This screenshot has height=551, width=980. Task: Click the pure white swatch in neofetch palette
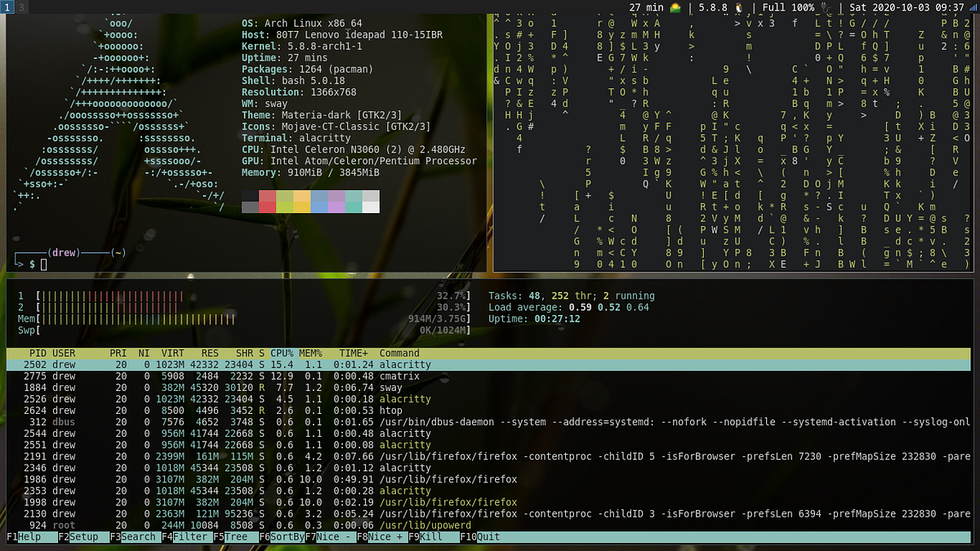coord(371,207)
